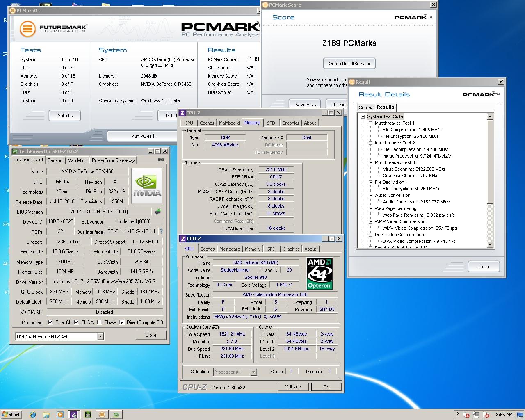Click the CPU-Z title bar icon of Memory window
This screenshot has width=525, height=420.
click(x=183, y=113)
